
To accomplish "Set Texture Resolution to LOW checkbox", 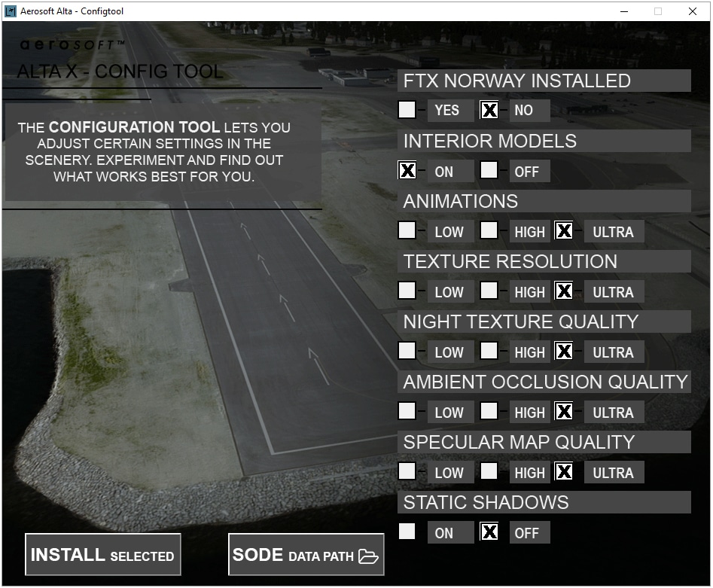I will 407,291.
